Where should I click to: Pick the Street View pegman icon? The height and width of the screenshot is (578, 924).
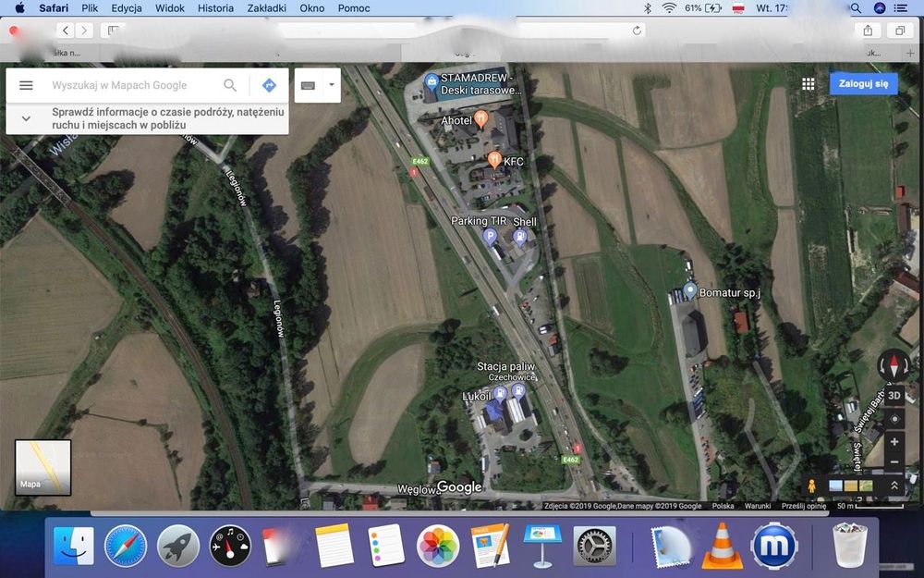pyautogui.click(x=812, y=486)
